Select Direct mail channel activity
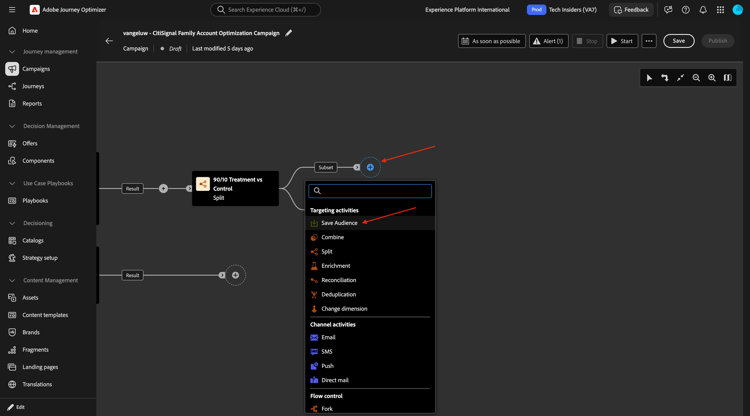Viewport: 750px width, 416px height. [370, 380]
